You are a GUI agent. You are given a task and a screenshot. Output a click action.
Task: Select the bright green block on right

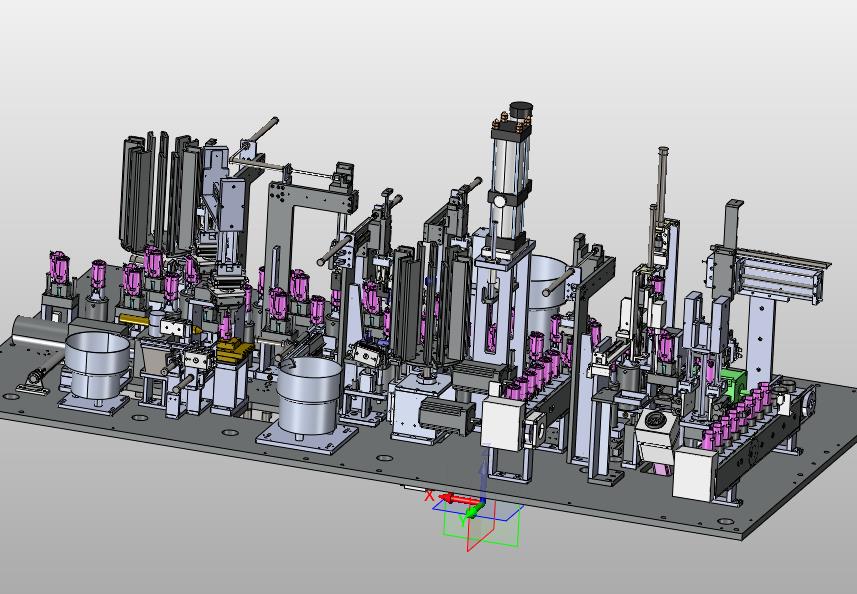pos(732,383)
